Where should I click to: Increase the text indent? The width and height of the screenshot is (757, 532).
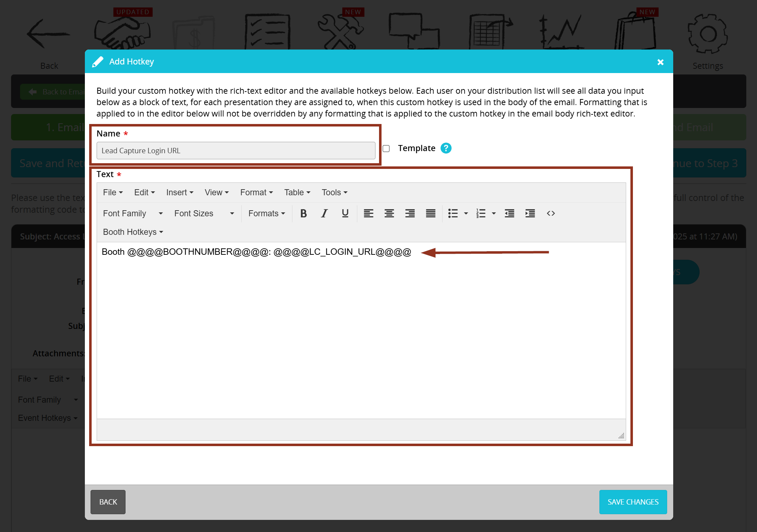530,213
